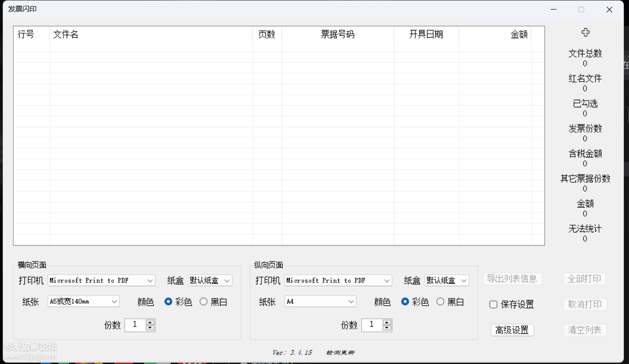Click the landscape copies number field
This screenshot has width=629, height=364.
(135, 325)
